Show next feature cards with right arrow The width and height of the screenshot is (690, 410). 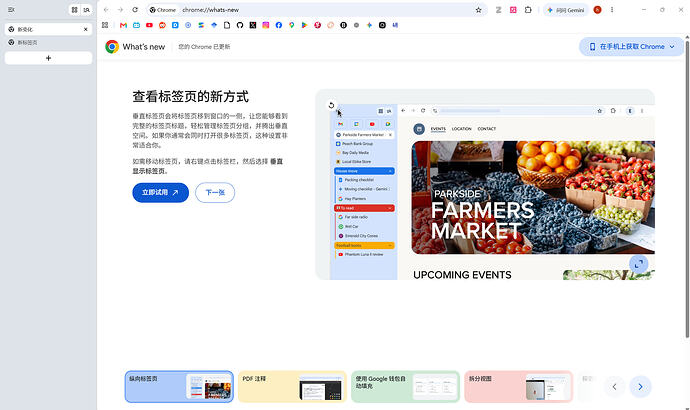point(640,387)
